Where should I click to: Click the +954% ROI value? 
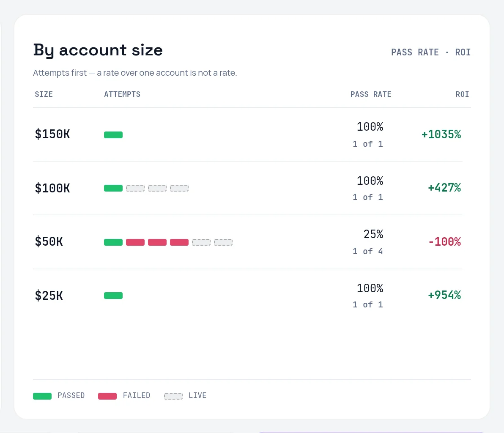[x=444, y=295]
